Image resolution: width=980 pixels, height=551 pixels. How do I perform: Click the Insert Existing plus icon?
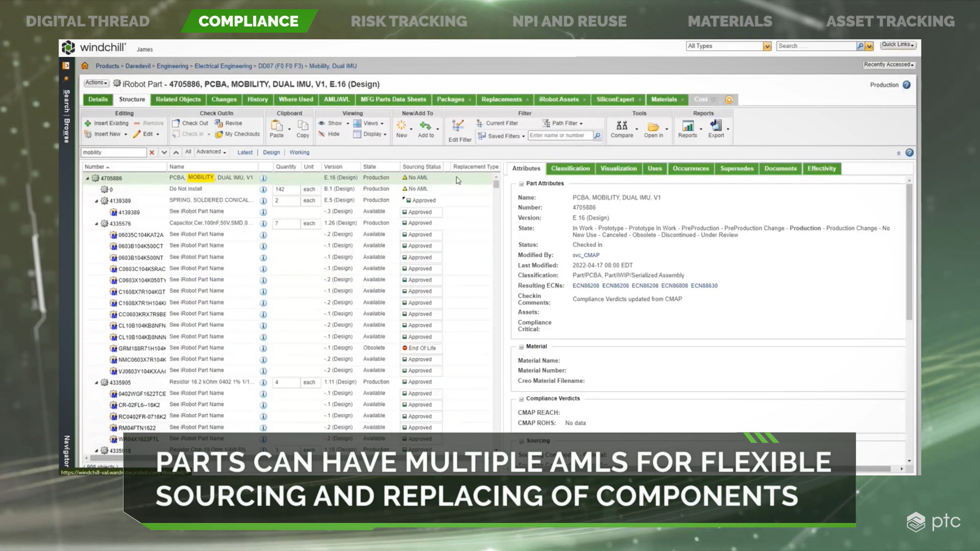tap(88, 123)
